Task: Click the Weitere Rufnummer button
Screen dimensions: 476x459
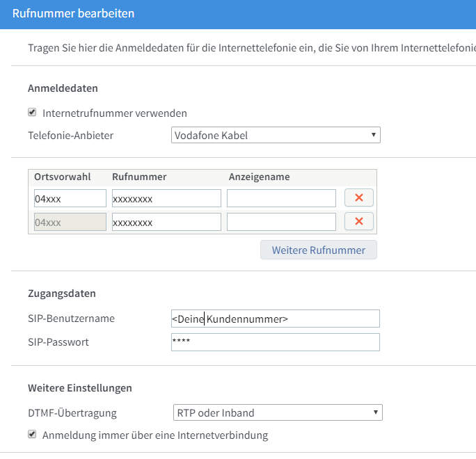Action: point(318,250)
